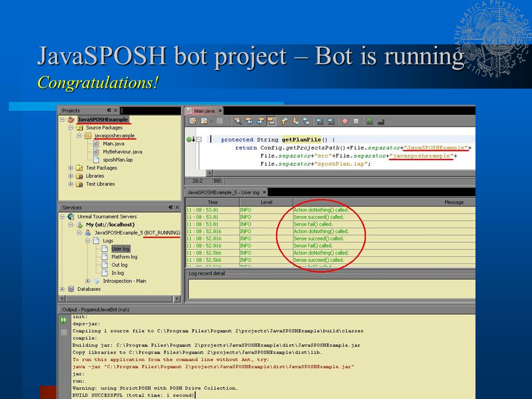This screenshot has width=532, height=399.
Task: Click the Time column header in log table
Action: (213, 202)
